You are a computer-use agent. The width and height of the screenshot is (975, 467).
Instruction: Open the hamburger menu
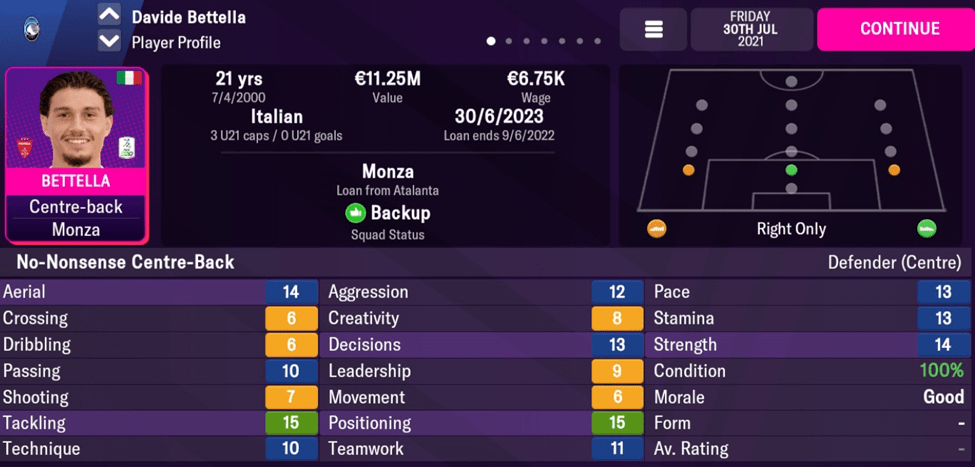point(654,30)
